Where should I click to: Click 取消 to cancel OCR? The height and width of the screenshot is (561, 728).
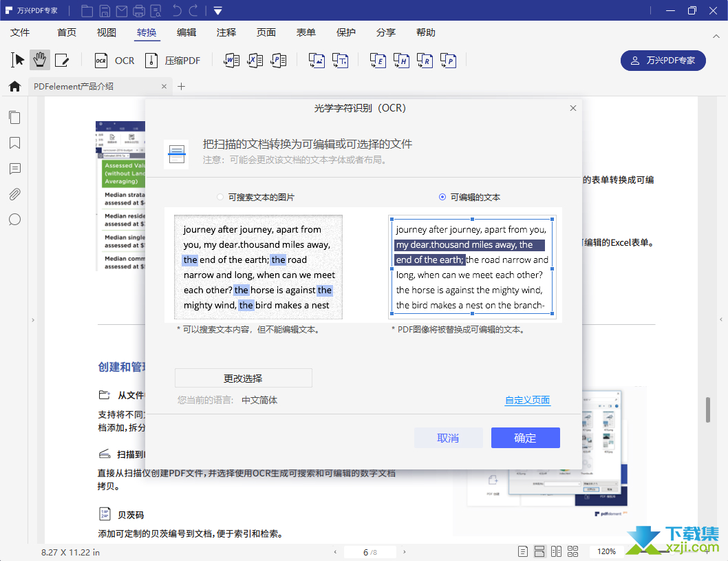[x=449, y=438]
